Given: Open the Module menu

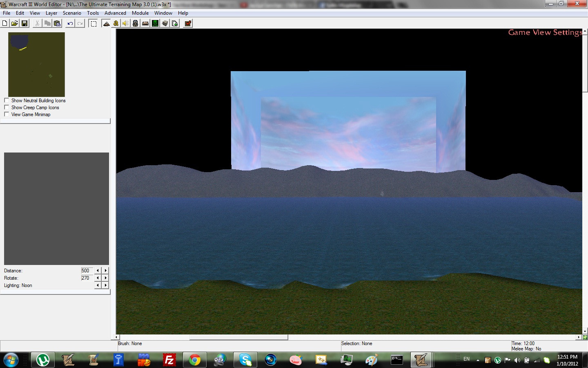Looking at the screenshot, I should coord(140,13).
